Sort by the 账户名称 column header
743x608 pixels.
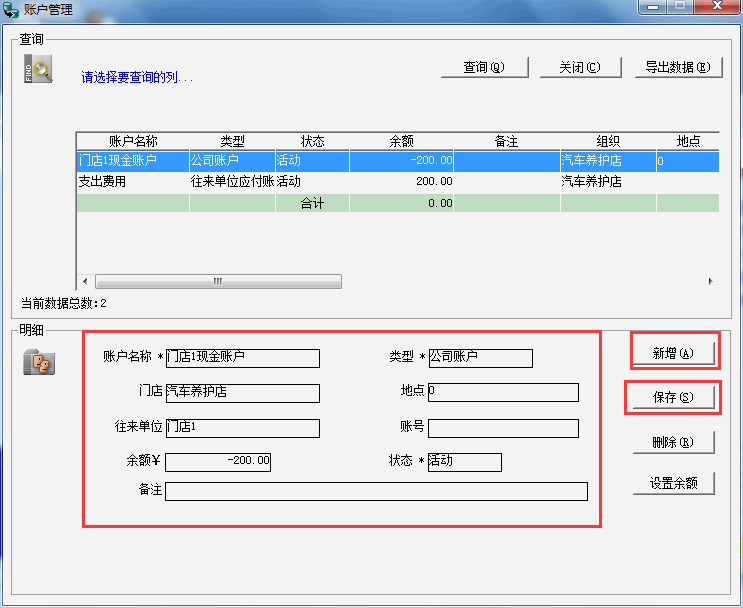(x=133, y=141)
